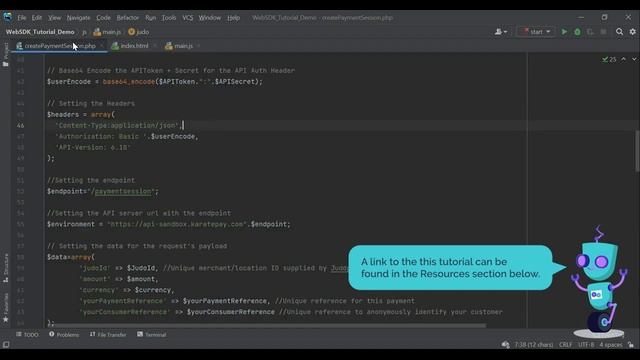
Task: Go to previous highlighted problem arrow
Action: tap(623, 60)
